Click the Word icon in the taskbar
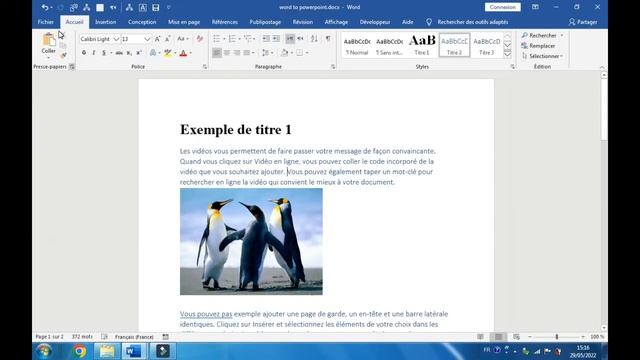 [x=134, y=351]
